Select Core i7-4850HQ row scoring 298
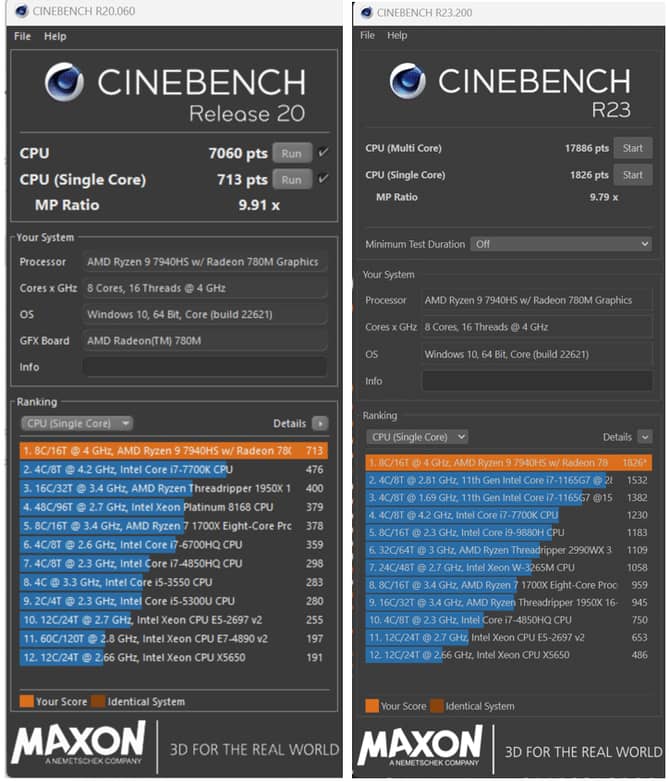Image resolution: width=670 pixels, height=782 pixels. pyautogui.click(x=174, y=564)
